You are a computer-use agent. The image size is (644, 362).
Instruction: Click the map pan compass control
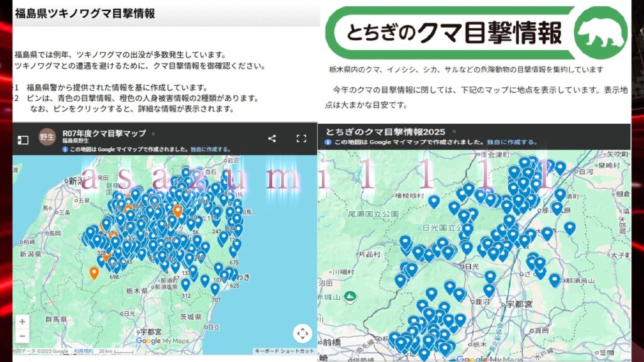pos(302,333)
